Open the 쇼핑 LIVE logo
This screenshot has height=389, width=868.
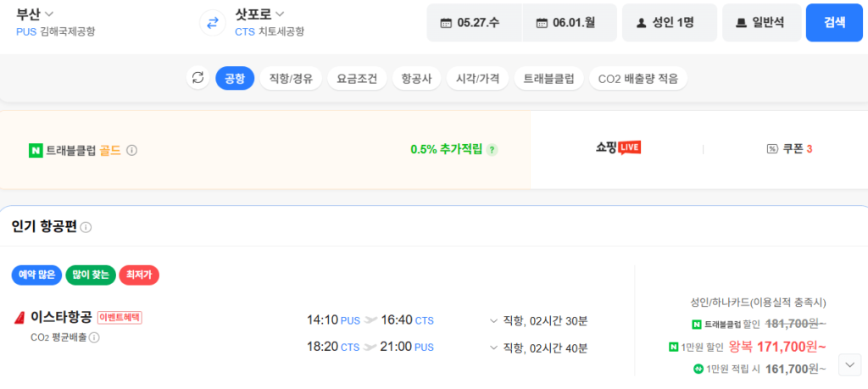618,148
